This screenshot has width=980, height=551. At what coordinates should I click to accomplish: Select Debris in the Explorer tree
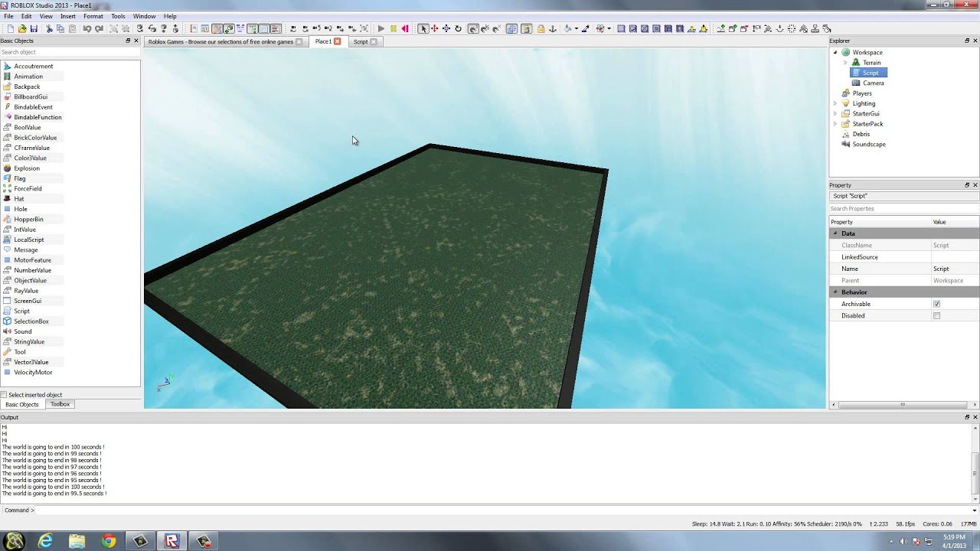861,134
